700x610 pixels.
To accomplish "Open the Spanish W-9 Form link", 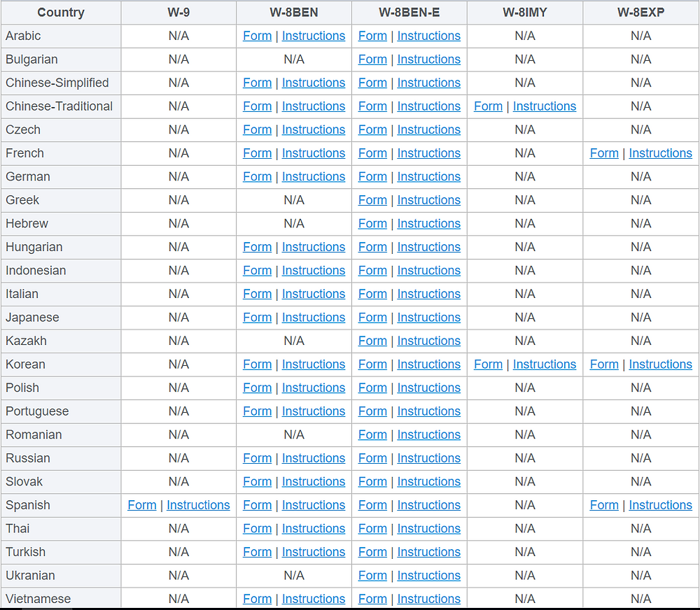I will coord(142,504).
